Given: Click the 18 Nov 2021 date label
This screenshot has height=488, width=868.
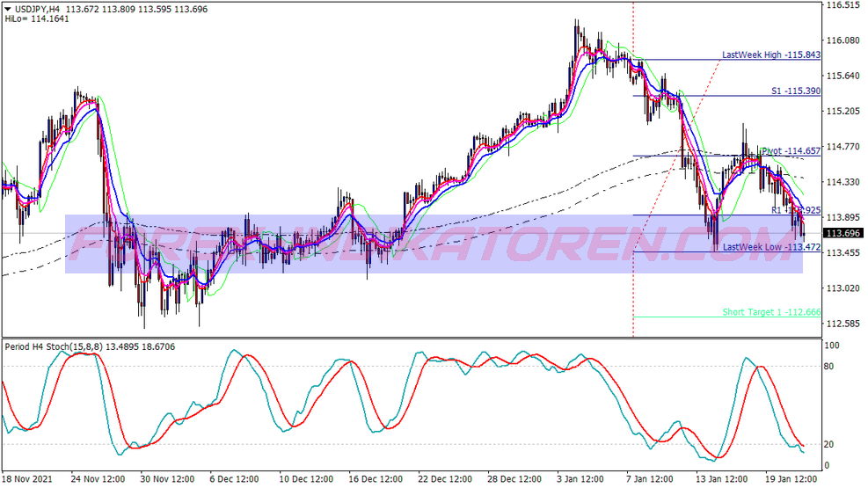Looking at the screenshot, I should tap(26, 479).
